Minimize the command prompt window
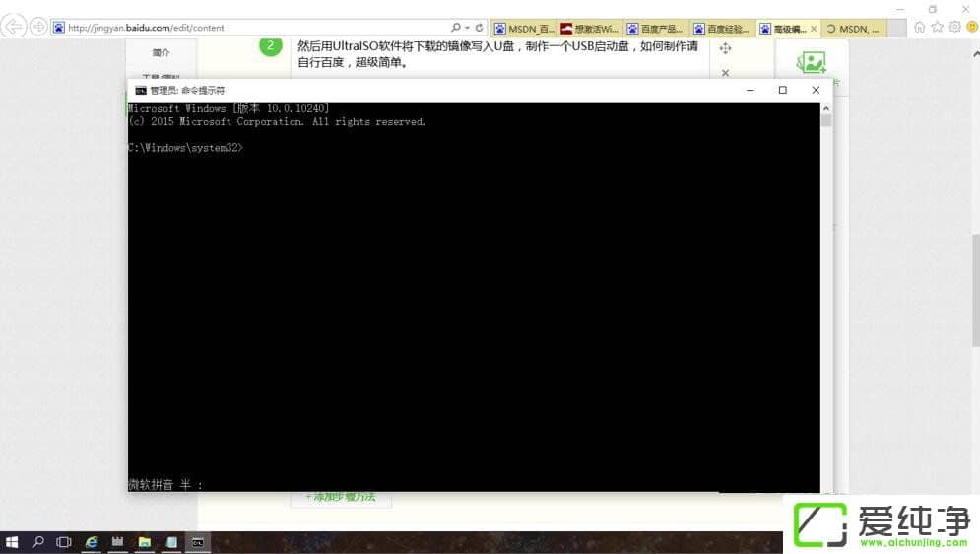 (x=750, y=90)
